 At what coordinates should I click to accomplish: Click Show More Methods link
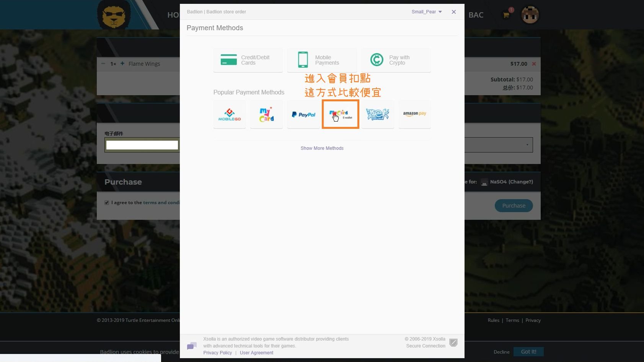tap(322, 148)
